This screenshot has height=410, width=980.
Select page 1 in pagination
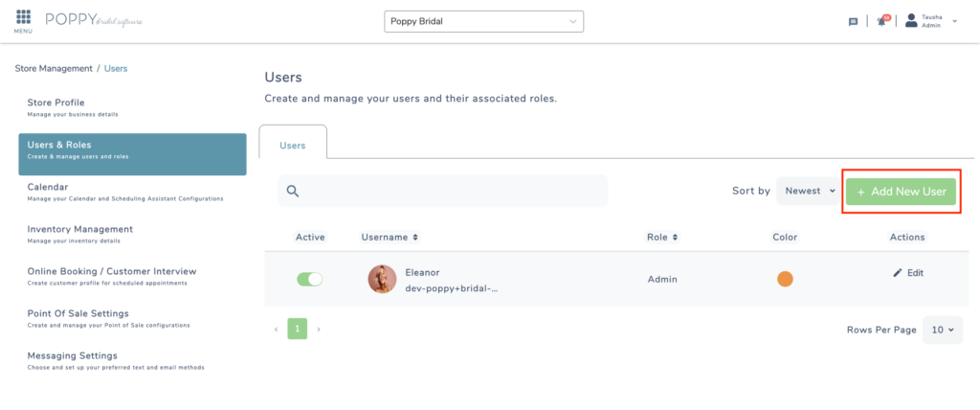[298, 329]
